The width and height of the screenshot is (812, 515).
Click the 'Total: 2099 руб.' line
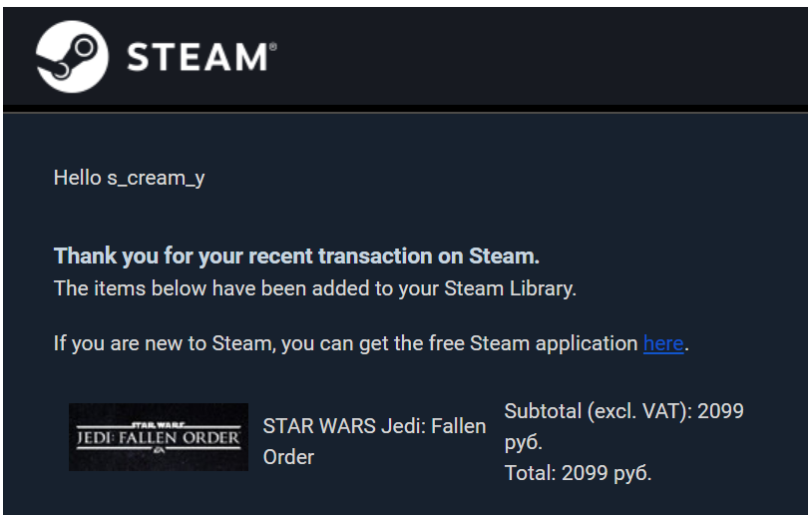[x=578, y=473]
